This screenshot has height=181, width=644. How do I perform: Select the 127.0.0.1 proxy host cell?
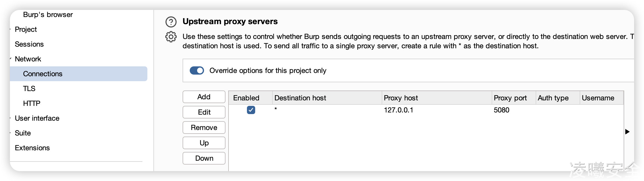pyautogui.click(x=398, y=110)
